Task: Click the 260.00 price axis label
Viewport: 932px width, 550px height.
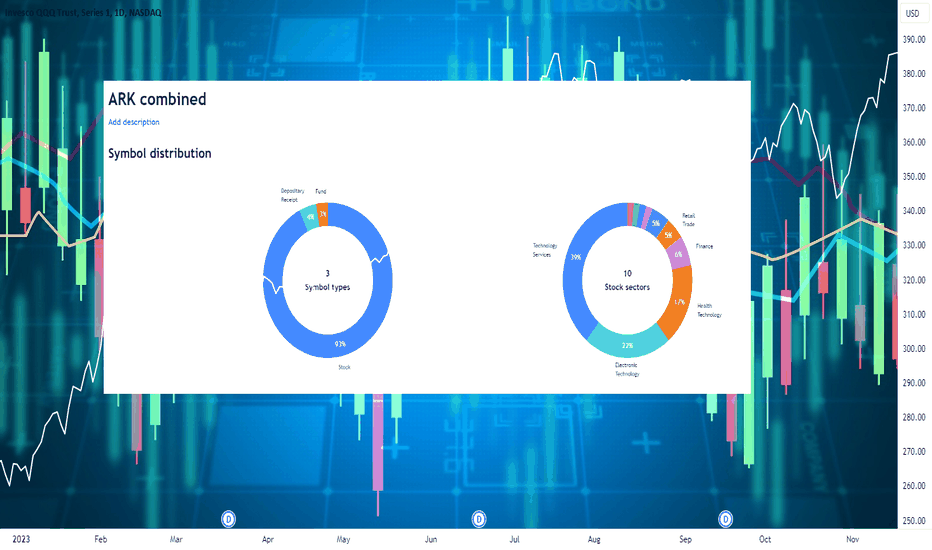Action: 914,486
